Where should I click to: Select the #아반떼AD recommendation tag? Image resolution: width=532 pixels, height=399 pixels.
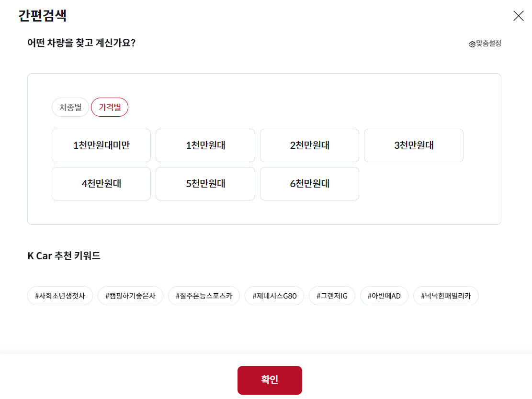[384, 296]
